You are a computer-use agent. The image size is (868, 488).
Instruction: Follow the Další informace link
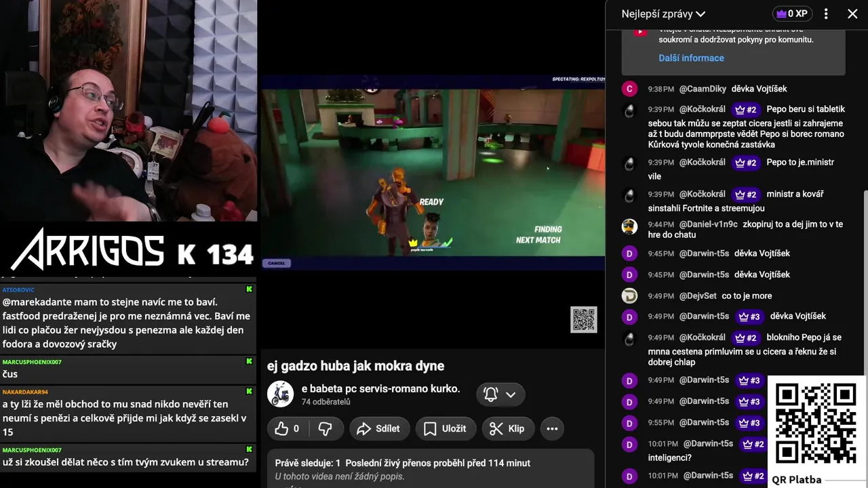691,58
